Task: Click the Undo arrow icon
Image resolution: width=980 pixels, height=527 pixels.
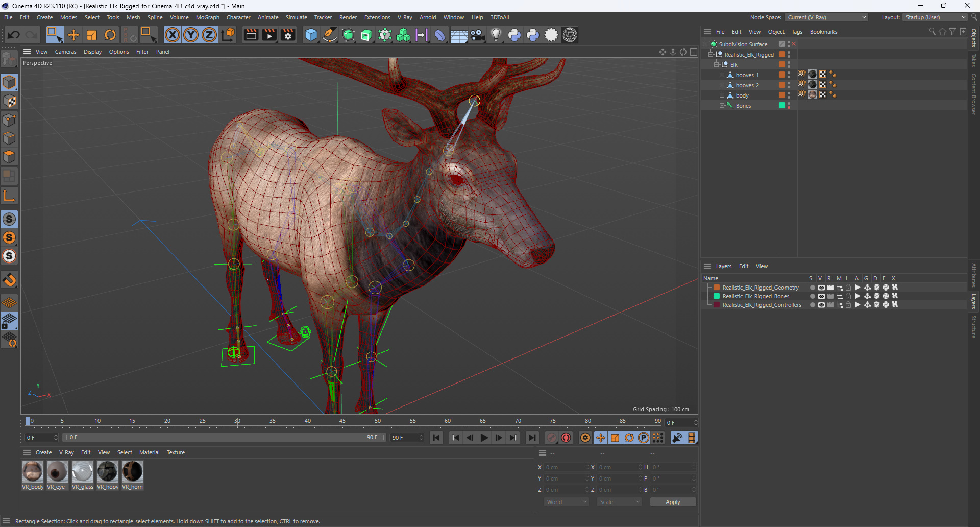Action: coord(14,35)
